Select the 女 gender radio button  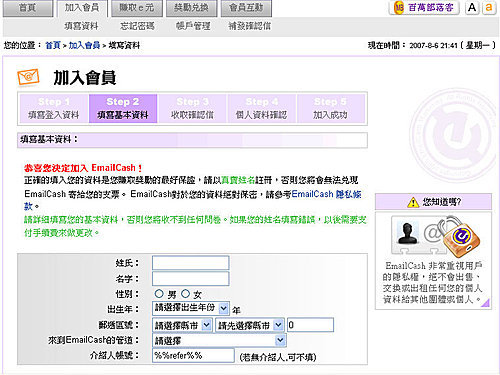[x=185, y=294]
